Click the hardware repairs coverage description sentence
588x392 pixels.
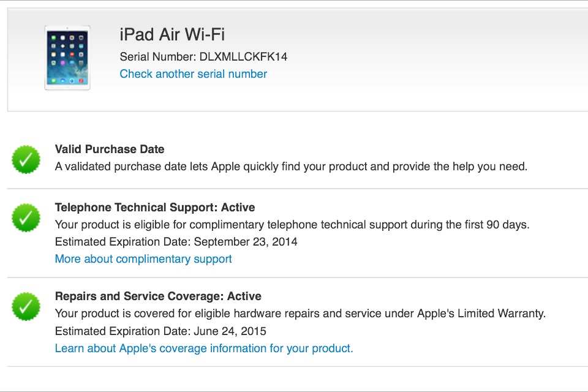pos(300,314)
